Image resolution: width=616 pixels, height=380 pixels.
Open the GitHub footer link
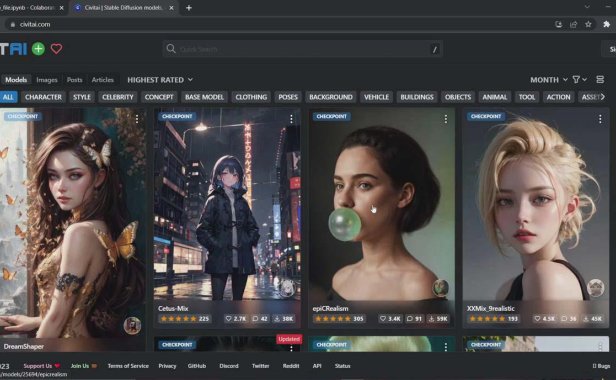(x=196, y=366)
